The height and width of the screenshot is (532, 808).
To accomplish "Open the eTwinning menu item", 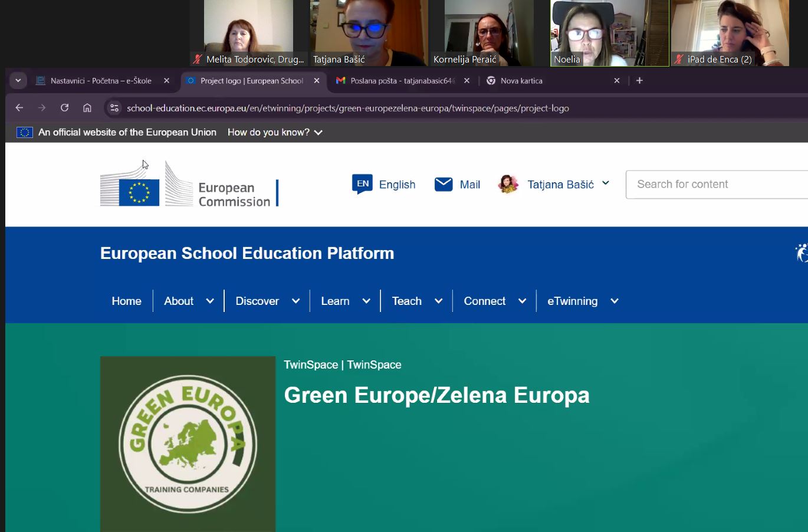I will pyautogui.click(x=573, y=301).
